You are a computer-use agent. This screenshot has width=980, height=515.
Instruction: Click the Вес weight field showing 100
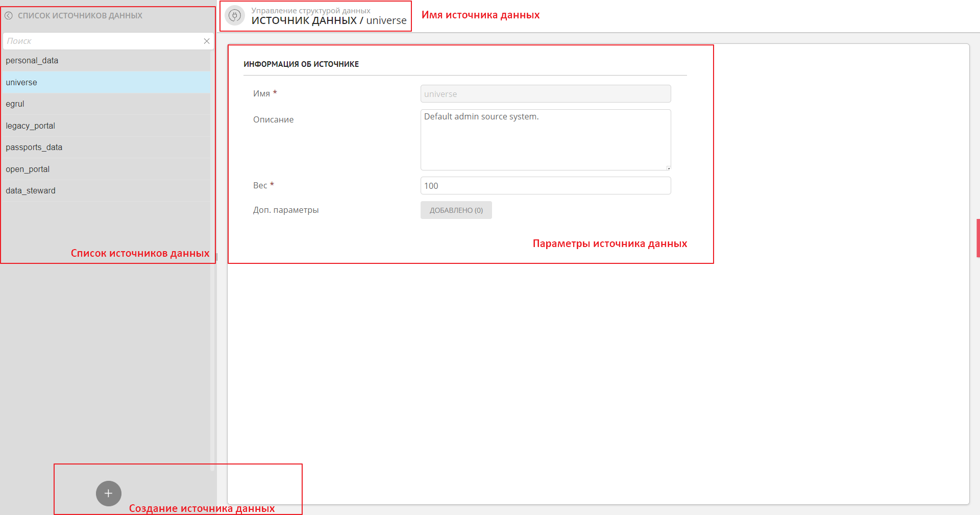click(x=545, y=186)
